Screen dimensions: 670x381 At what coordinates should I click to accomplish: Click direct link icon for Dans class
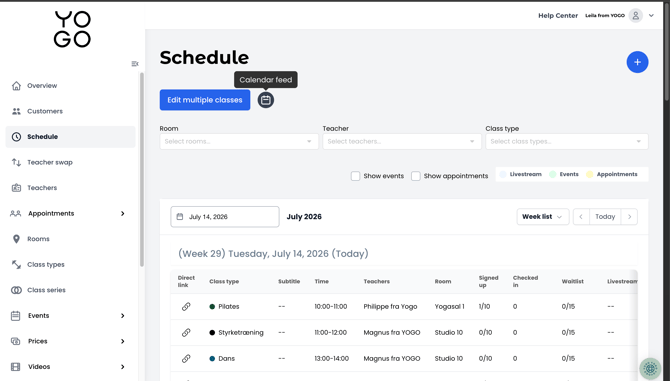186,358
